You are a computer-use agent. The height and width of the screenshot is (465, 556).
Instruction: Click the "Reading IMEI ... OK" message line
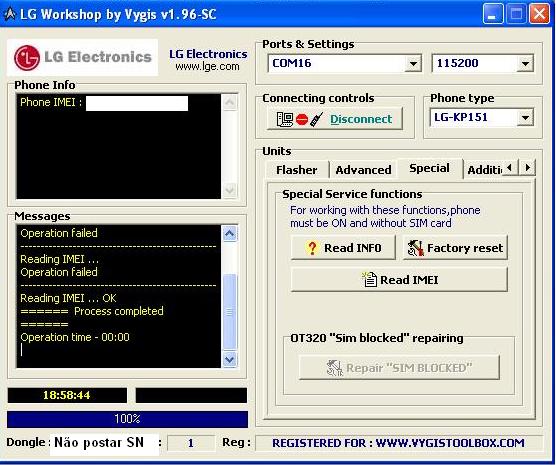click(x=68, y=298)
